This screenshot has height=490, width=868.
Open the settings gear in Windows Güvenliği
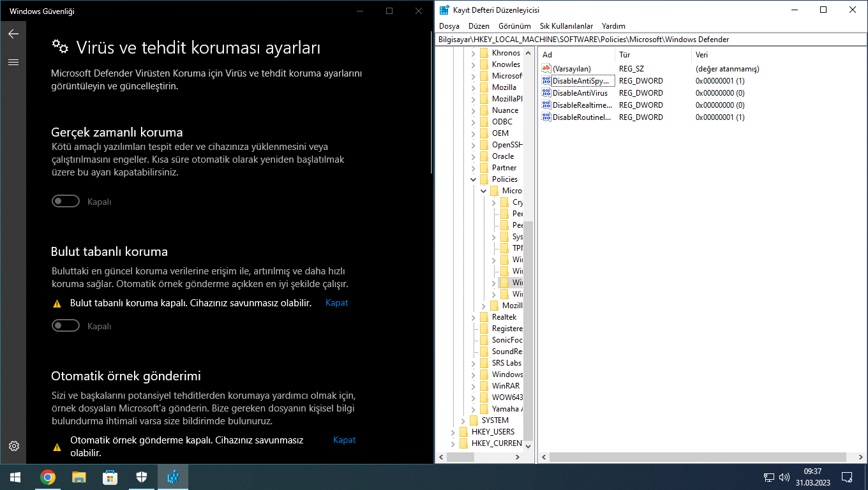click(x=14, y=446)
